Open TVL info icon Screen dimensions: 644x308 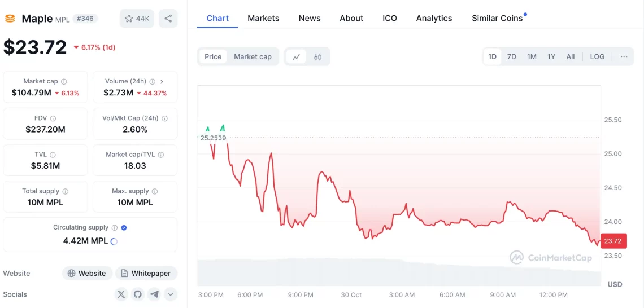coord(53,155)
